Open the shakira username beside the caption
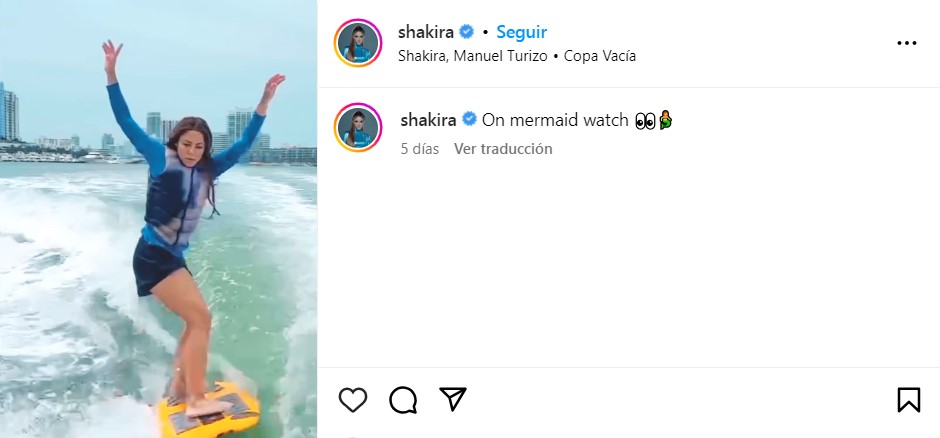The width and height of the screenshot is (940, 438). point(428,120)
